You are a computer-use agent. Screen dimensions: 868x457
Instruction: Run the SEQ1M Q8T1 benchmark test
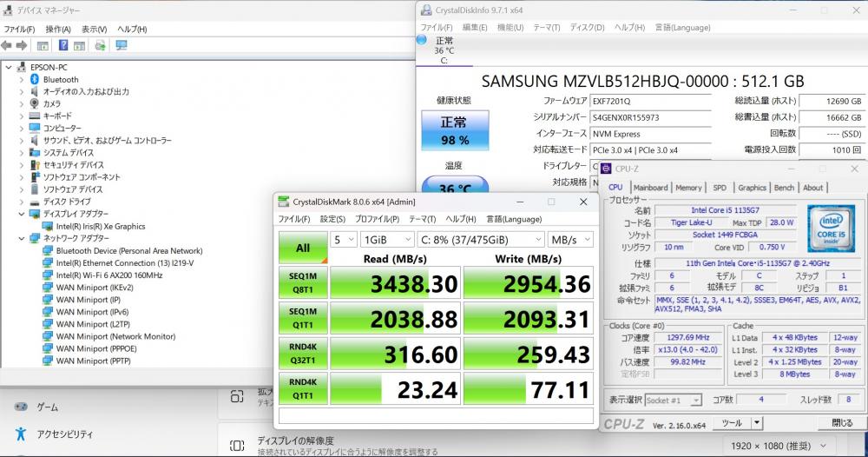(x=302, y=284)
